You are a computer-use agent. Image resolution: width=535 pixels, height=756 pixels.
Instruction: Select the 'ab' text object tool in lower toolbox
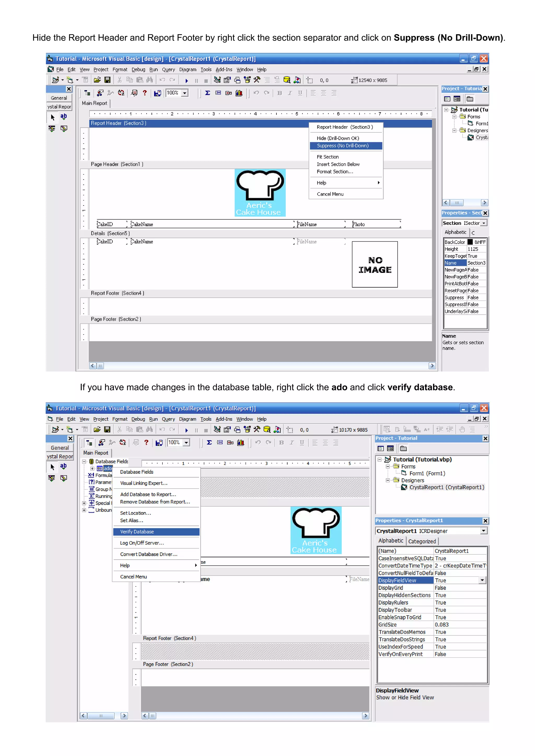63,466
